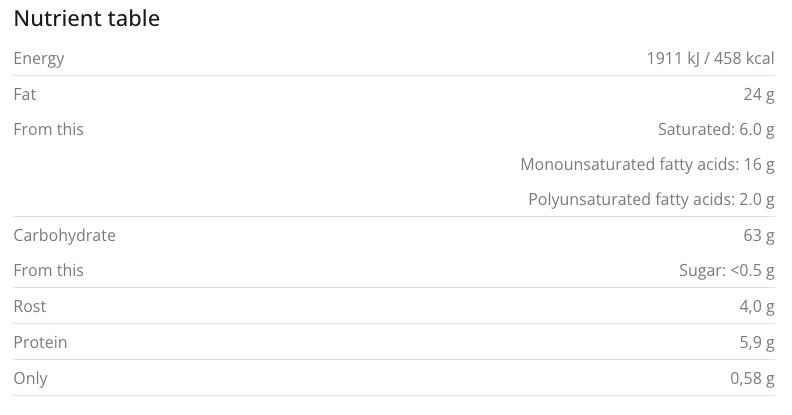
Task: Click the 63 g carbohydrate value
Action: pos(759,236)
